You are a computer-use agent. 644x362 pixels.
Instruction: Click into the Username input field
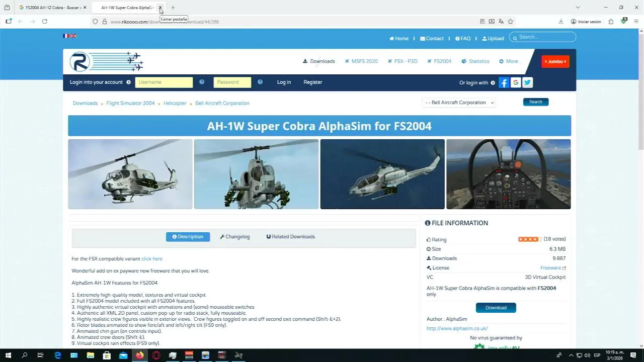[164, 82]
